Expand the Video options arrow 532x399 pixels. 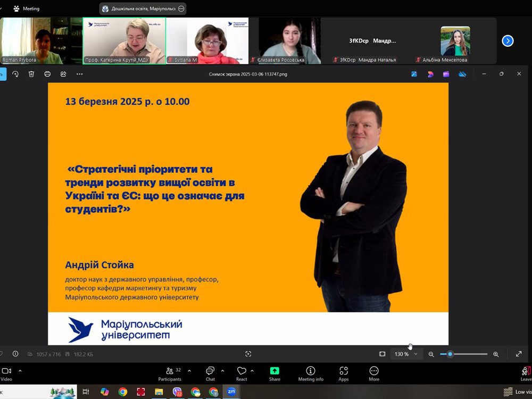point(20,371)
